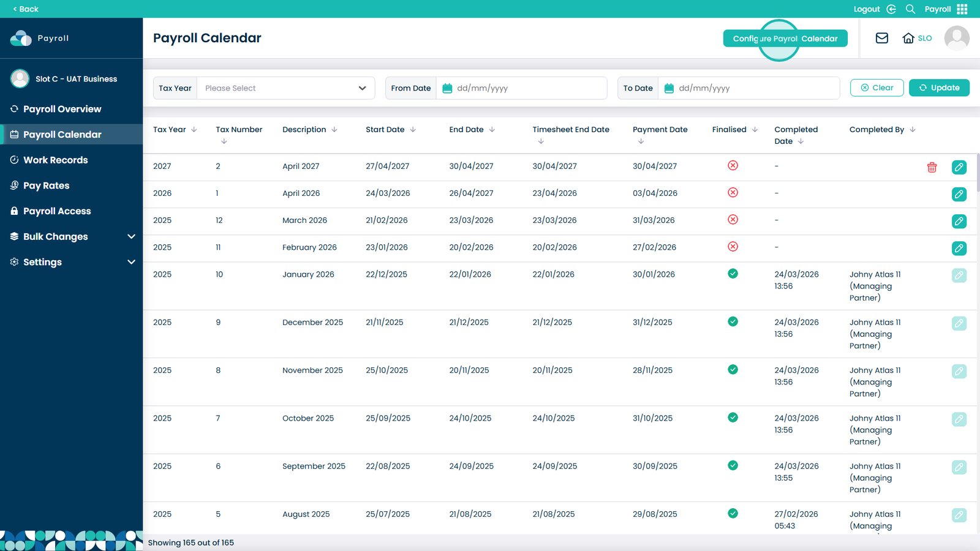Expand Settings menu chevron

pyautogui.click(x=131, y=262)
